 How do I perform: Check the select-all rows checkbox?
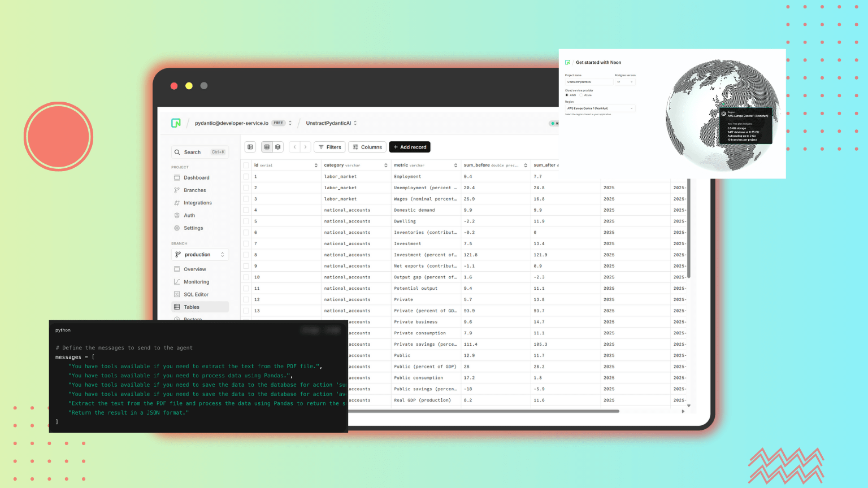coord(246,165)
